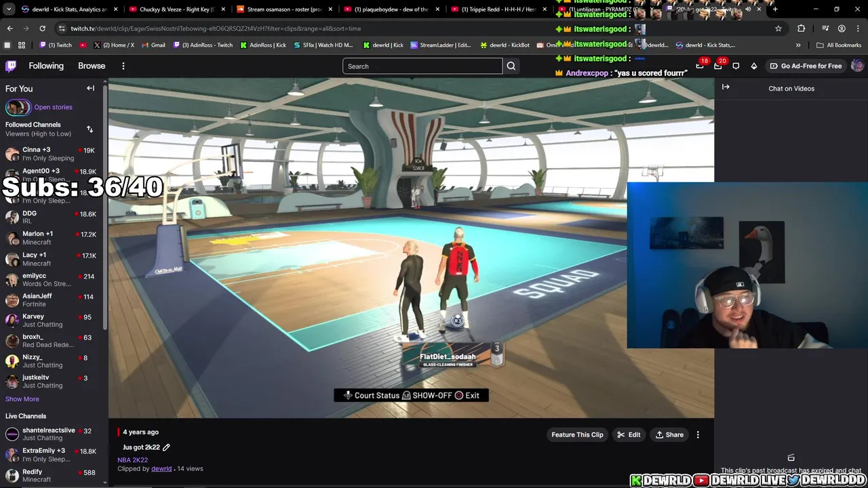Open clip more options menu
868x488 pixels.
point(698,434)
